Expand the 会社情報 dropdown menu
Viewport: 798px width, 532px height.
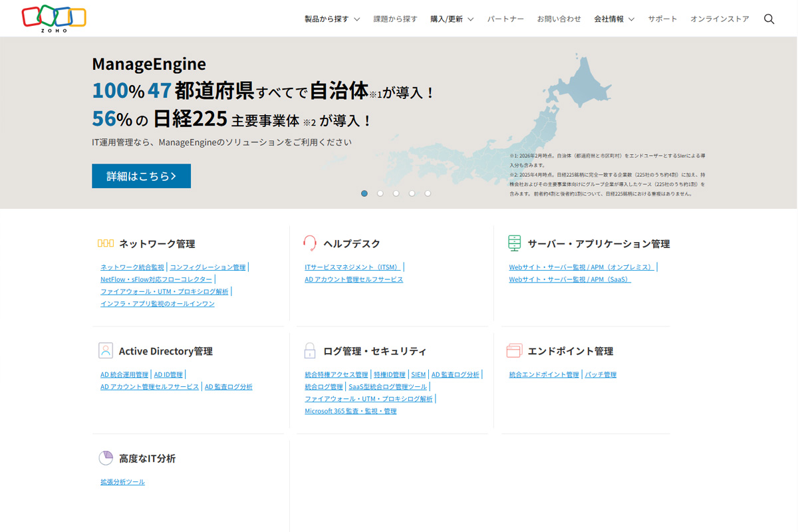[x=614, y=19]
